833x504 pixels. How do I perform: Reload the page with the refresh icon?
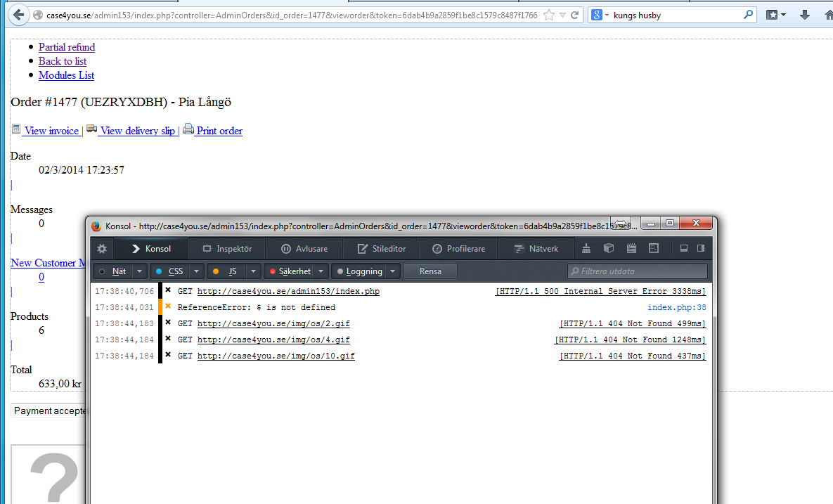coord(574,15)
